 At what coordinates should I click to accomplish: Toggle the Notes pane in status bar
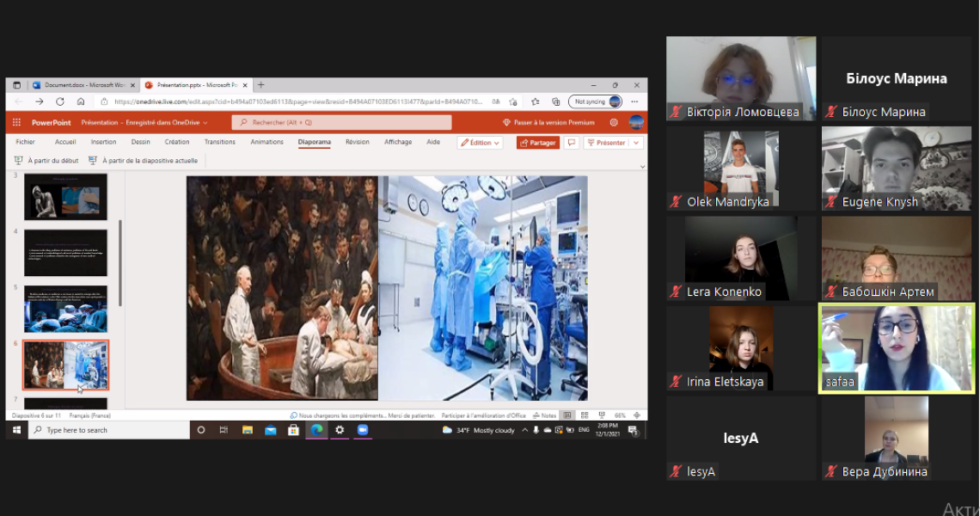tap(544, 415)
